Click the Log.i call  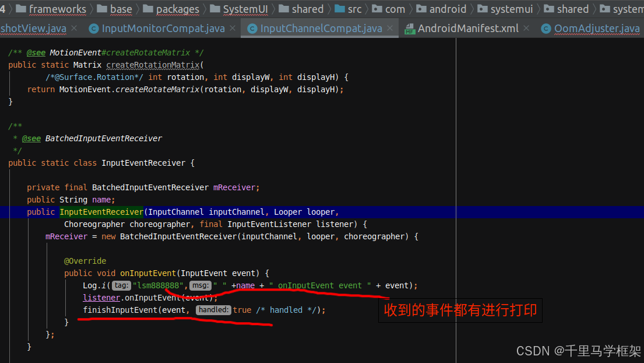[94, 285]
